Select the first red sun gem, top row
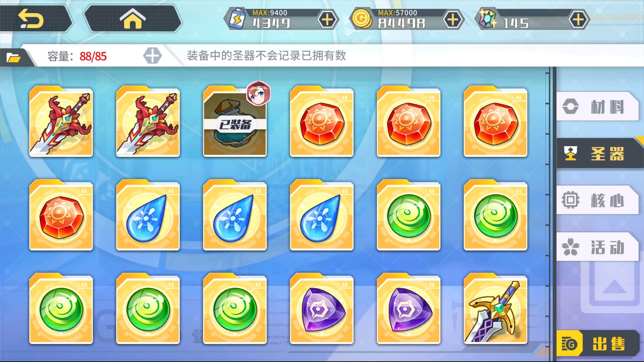Screen dimensions: 644x362 coord(322,122)
